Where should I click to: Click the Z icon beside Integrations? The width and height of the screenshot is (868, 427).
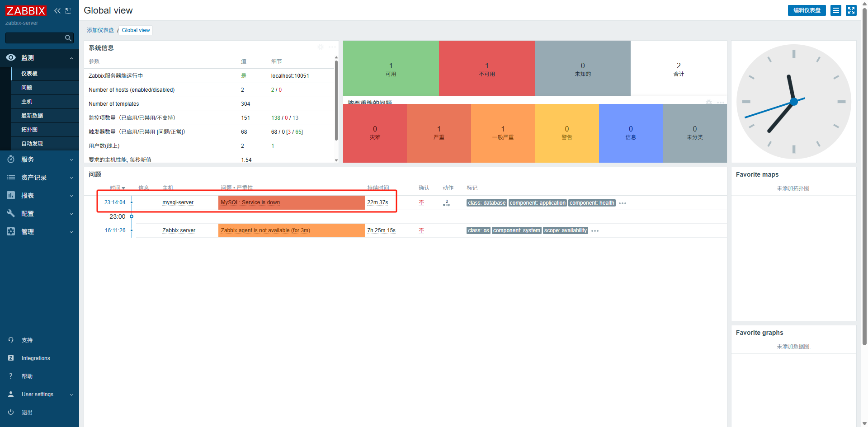tap(11, 358)
